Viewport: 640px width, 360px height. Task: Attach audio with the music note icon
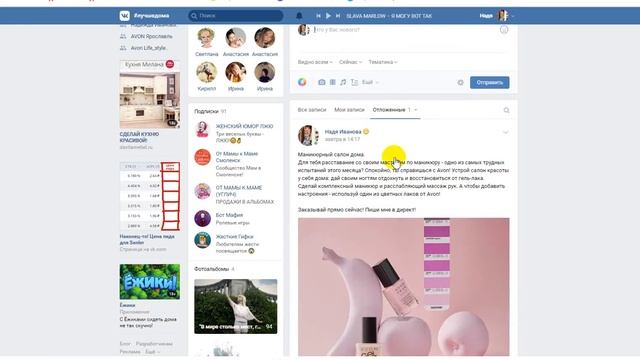click(343, 82)
